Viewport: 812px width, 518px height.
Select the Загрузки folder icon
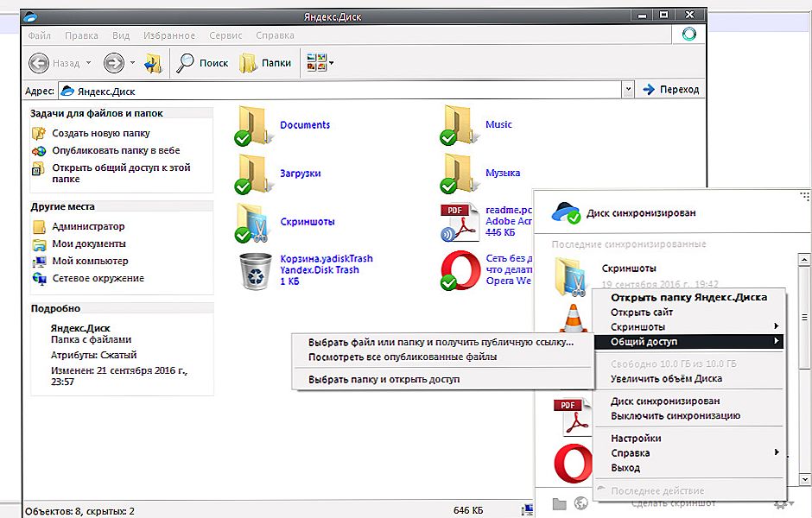[x=253, y=174]
